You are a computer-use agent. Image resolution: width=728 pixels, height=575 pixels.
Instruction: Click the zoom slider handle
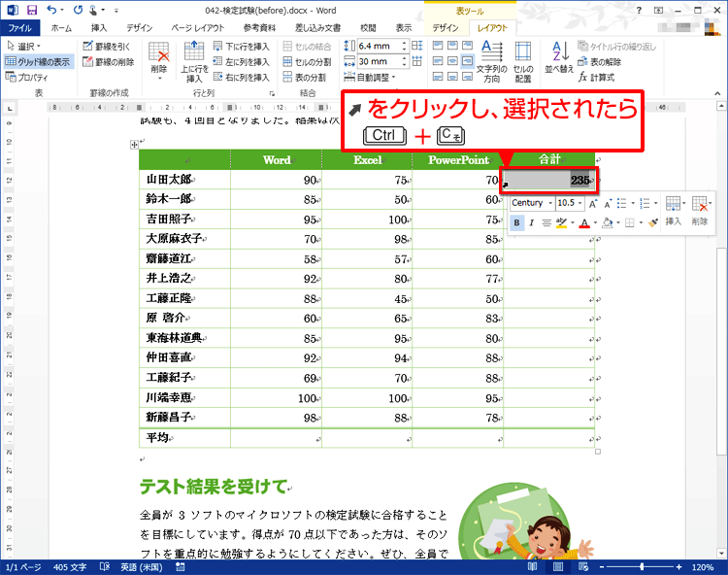coord(642,567)
